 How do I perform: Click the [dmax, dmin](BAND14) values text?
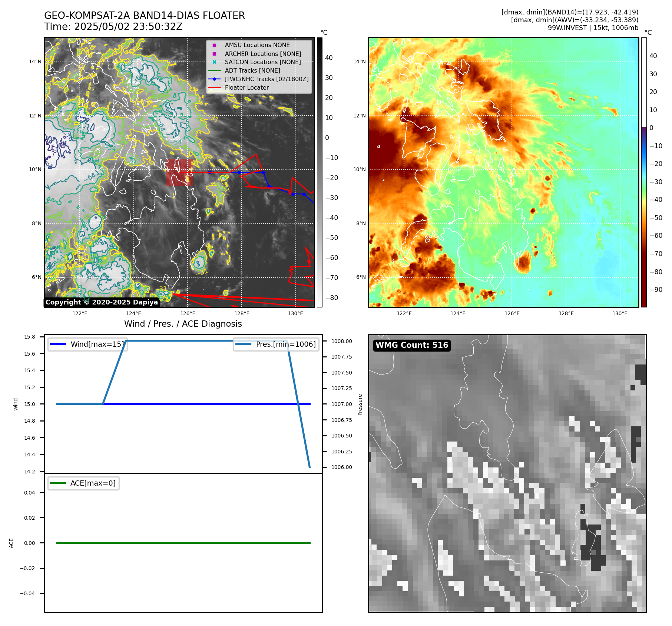click(x=570, y=12)
